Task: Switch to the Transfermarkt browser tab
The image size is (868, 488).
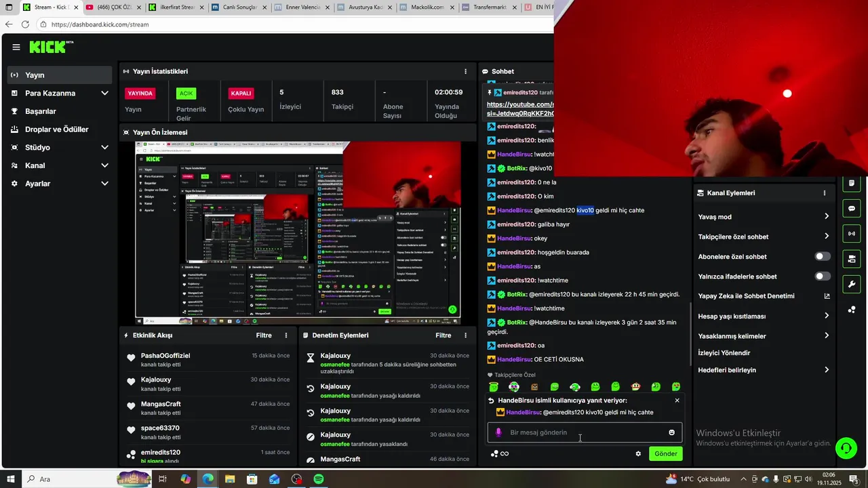Action: (x=490, y=7)
